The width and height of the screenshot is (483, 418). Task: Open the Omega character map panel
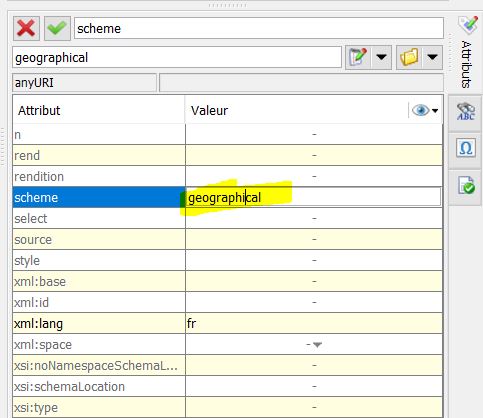[x=466, y=148]
